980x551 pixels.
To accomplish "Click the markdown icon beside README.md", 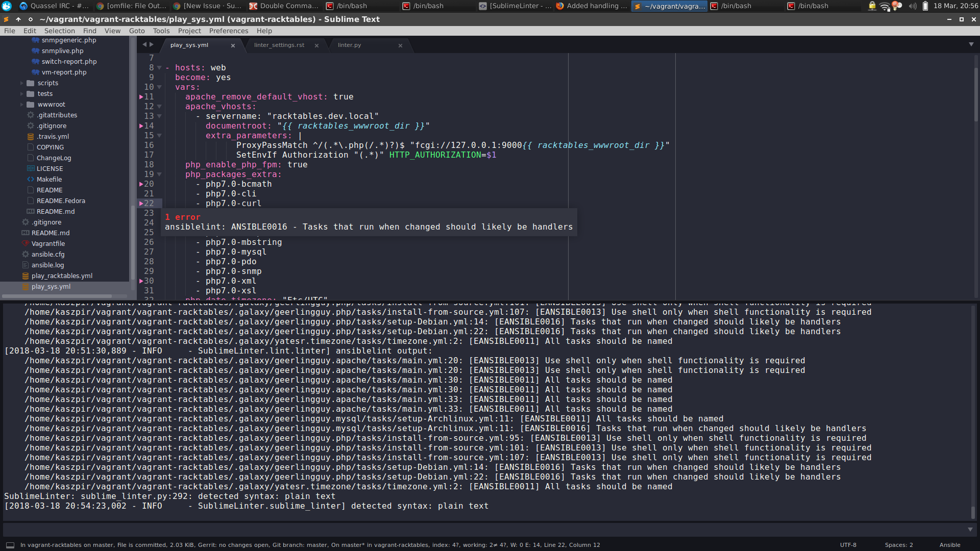I will point(26,233).
